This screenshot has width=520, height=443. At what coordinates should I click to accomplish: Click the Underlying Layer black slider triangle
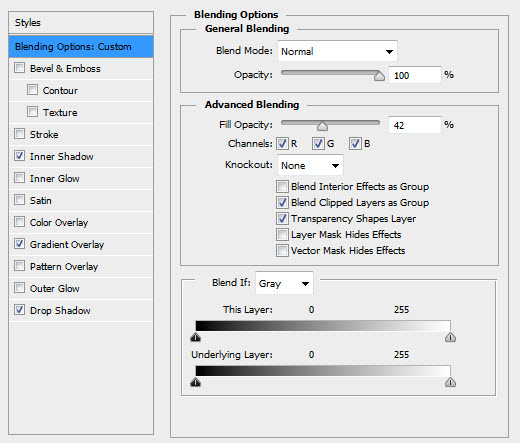[x=196, y=382]
